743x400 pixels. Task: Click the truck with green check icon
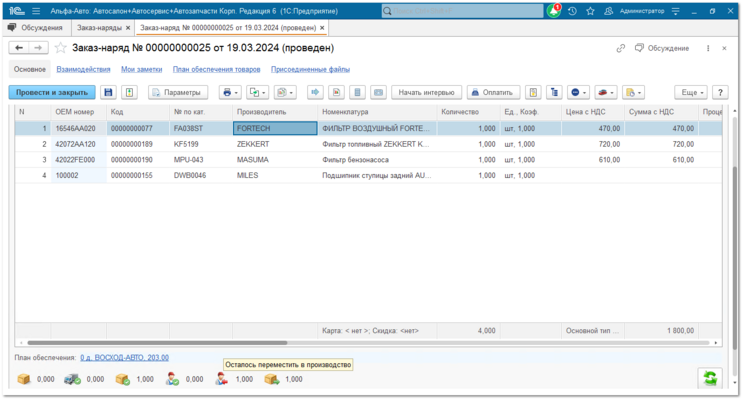(x=72, y=379)
